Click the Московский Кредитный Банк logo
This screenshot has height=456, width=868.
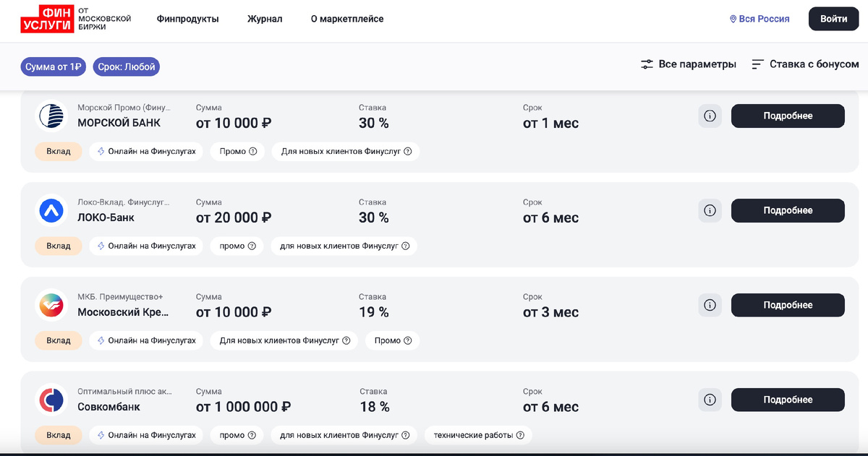click(x=52, y=305)
